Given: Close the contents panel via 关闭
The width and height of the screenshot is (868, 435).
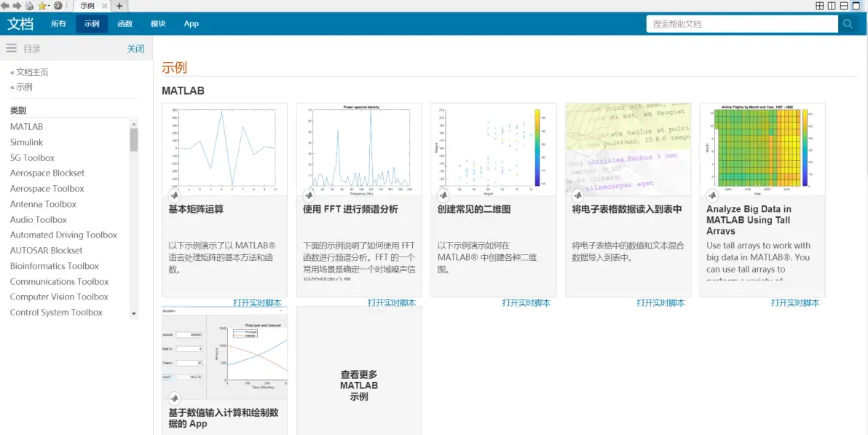Looking at the screenshot, I should coord(135,49).
